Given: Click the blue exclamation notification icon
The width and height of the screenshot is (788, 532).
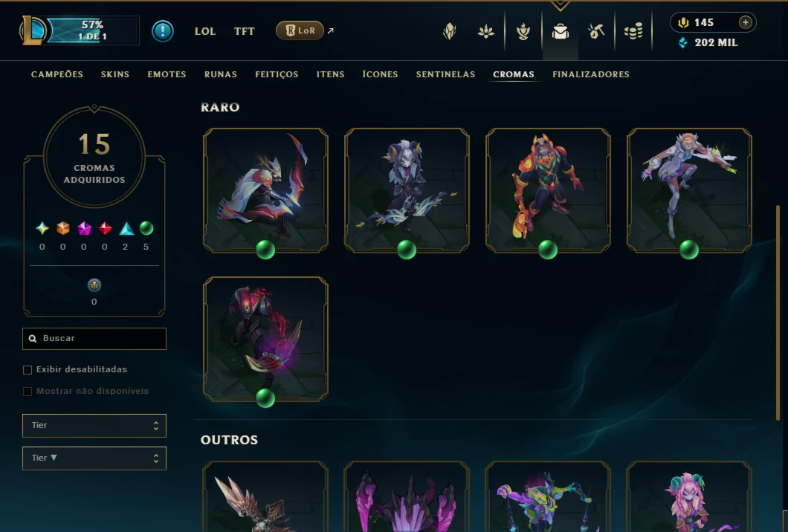Looking at the screenshot, I should pyautogui.click(x=162, y=31).
